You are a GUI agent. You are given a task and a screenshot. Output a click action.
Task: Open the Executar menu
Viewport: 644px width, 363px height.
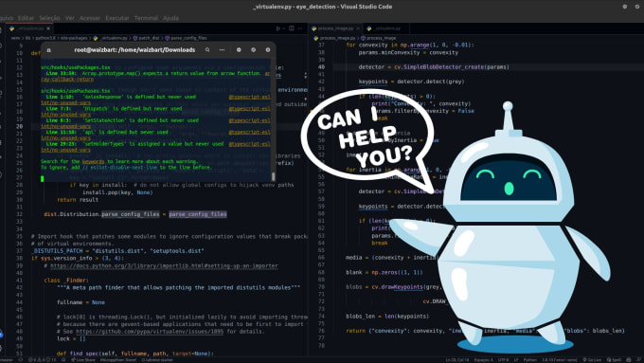[x=117, y=18]
